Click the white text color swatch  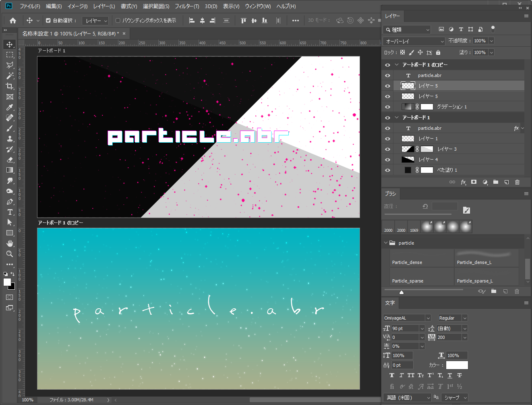tap(457, 365)
